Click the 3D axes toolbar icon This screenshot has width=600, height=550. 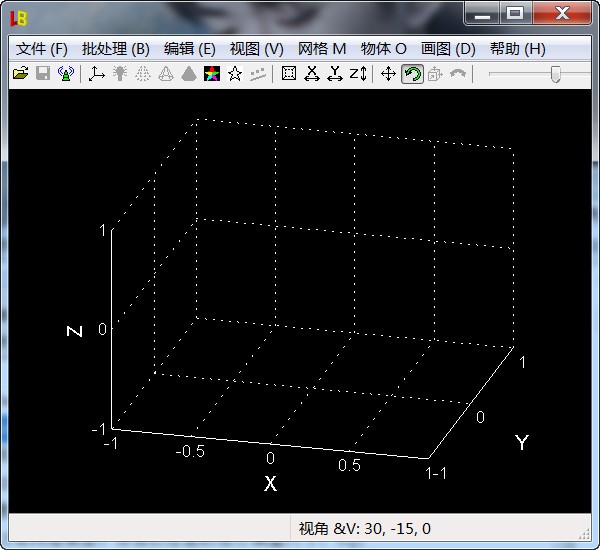(x=97, y=74)
